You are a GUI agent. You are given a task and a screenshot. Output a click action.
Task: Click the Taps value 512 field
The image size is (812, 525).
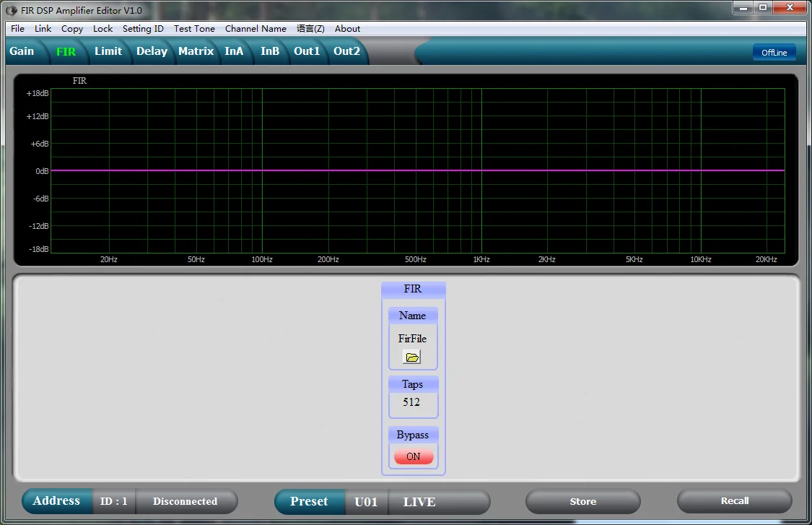[412, 402]
